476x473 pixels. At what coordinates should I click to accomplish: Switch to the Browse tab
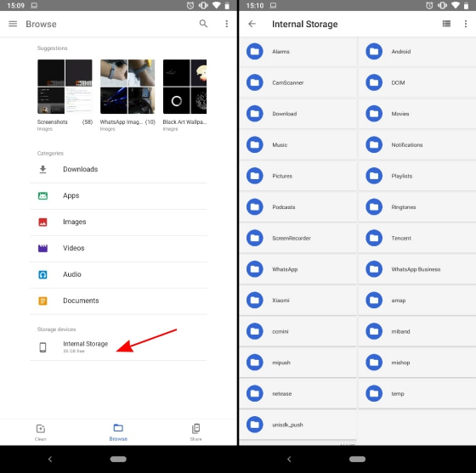(118, 432)
